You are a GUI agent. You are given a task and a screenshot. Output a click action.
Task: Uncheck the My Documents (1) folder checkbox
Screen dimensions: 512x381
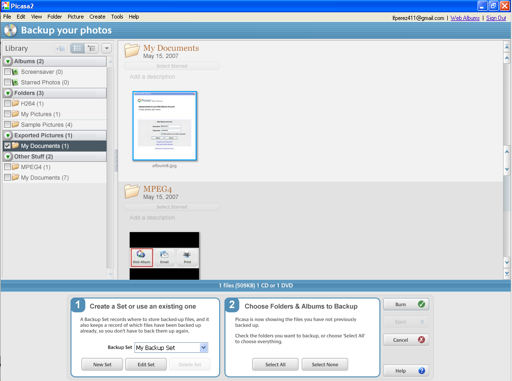[x=7, y=146]
